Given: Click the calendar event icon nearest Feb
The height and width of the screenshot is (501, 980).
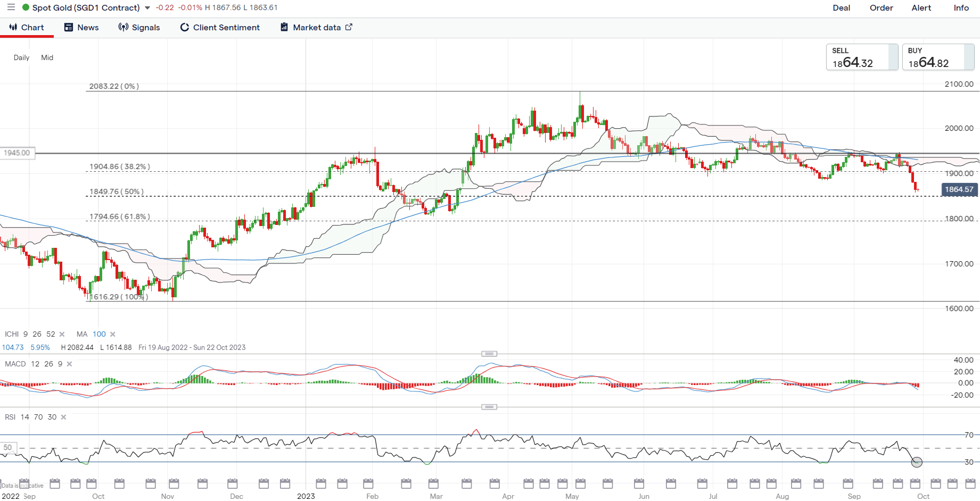Looking at the screenshot, I should 368,483.
